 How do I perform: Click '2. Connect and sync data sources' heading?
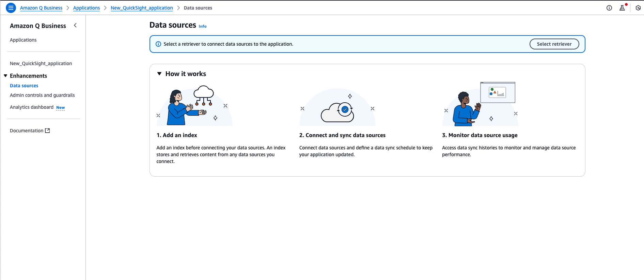[342, 135]
